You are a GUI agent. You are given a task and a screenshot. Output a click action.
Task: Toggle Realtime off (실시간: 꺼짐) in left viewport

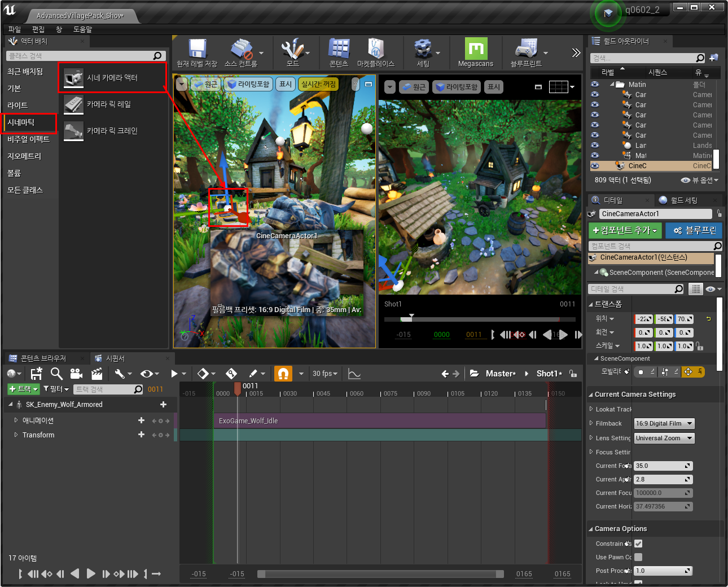pyautogui.click(x=318, y=84)
